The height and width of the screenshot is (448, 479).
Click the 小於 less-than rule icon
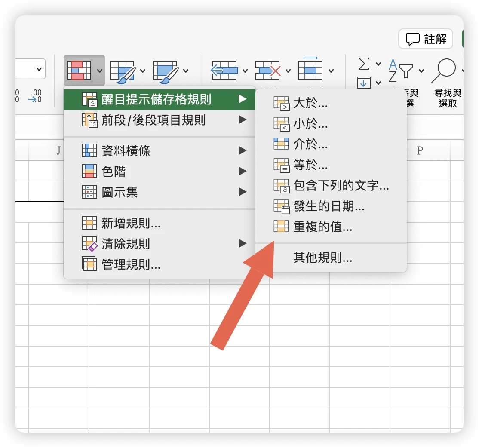(x=281, y=124)
